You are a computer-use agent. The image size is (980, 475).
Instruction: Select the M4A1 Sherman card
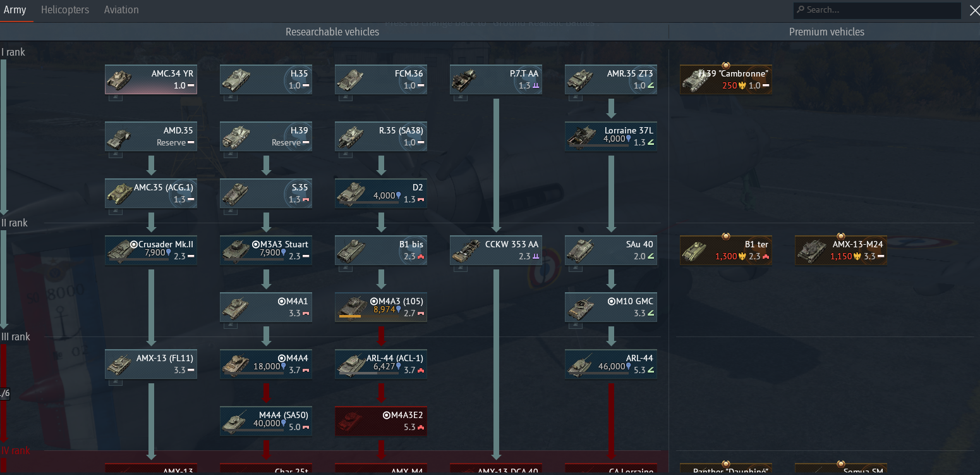pyautogui.click(x=266, y=307)
